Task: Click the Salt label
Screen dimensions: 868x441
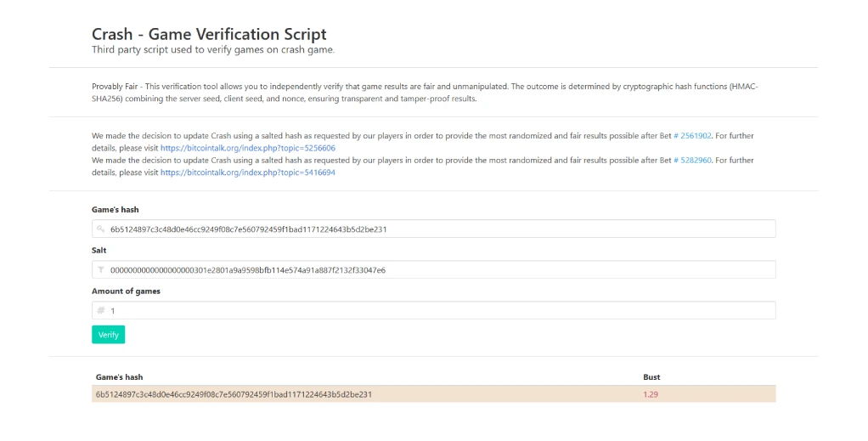Action: coord(99,251)
